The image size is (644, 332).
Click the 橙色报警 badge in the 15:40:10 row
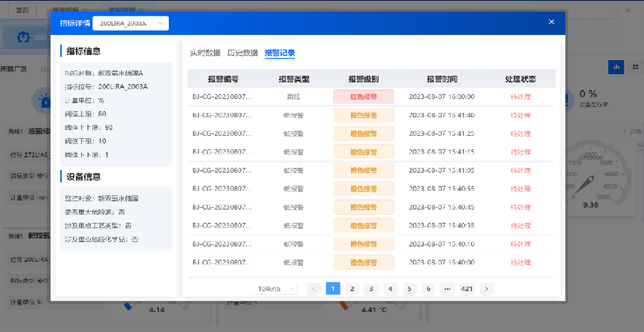pos(364,244)
